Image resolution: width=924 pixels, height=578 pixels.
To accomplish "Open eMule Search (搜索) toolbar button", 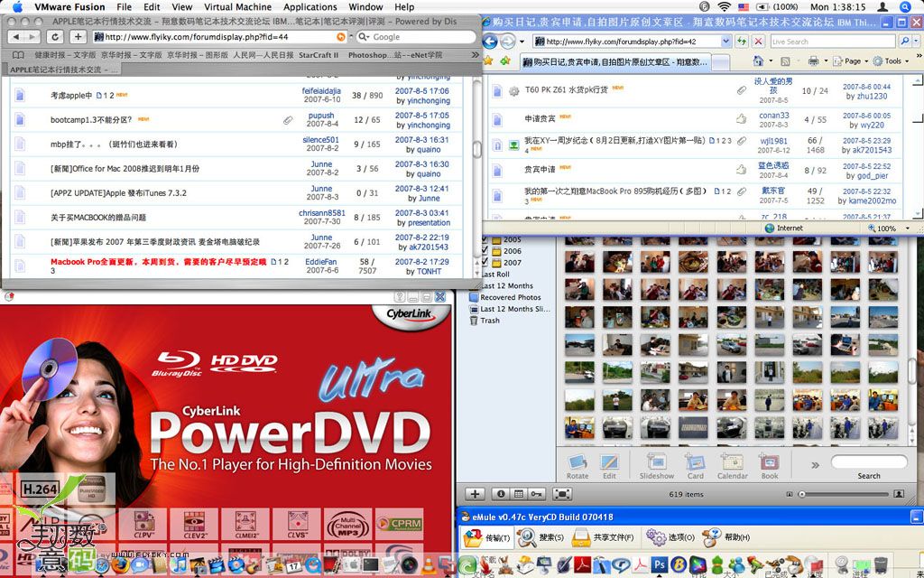I will click(x=541, y=537).
